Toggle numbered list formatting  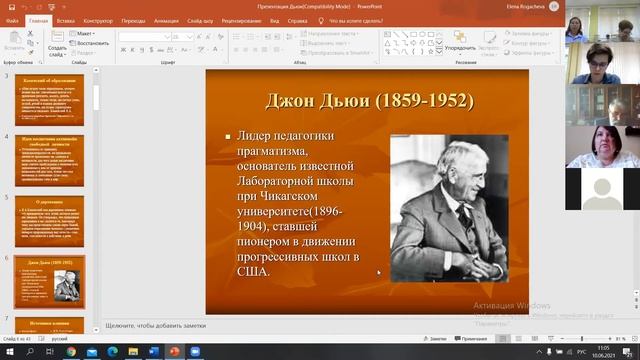(x=251, y=37)
